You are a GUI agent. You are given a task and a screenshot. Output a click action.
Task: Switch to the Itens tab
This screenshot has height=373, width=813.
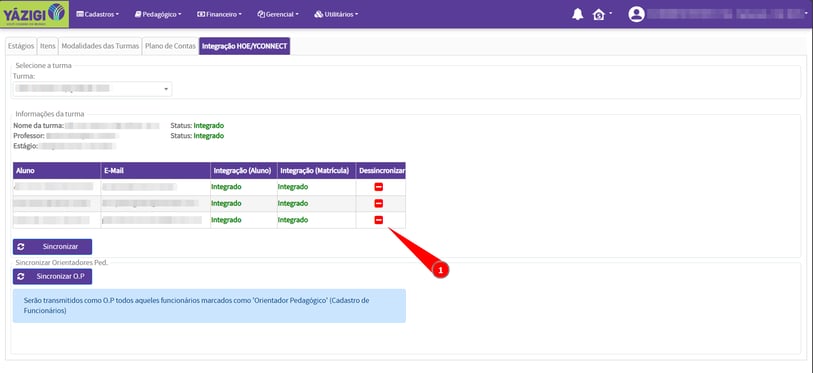(48, 46)
